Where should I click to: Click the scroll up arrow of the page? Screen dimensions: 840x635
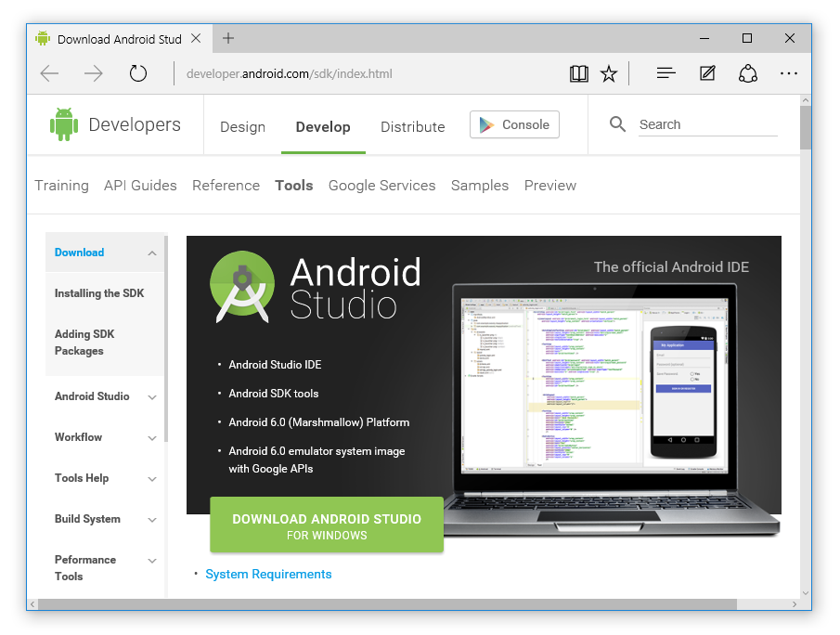click(x=806, y=100)
